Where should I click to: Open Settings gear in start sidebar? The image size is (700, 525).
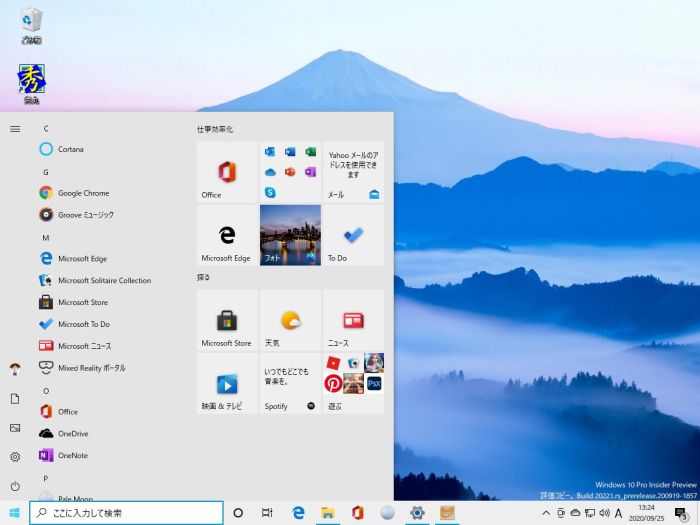[15, 457]
